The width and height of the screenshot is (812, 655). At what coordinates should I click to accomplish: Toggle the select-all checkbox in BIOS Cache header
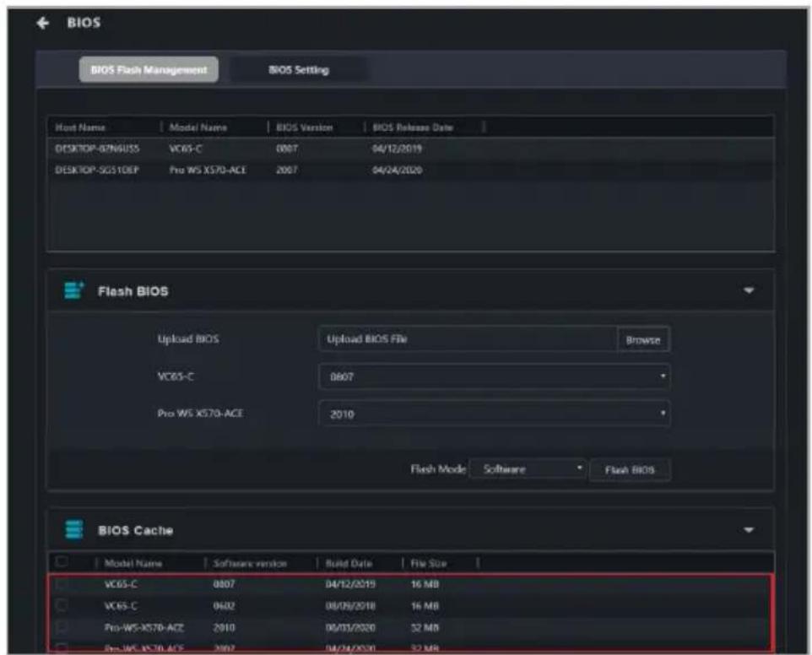coord(61,562)
